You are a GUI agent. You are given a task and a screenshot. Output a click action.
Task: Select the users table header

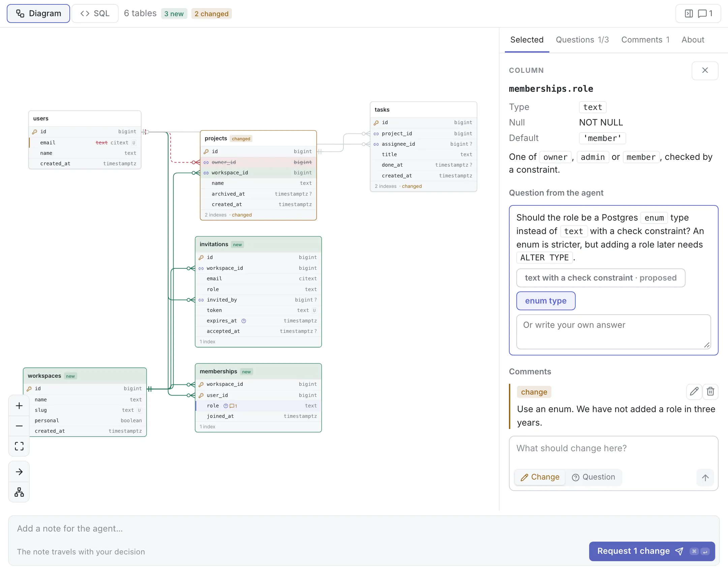[x=85, y=119]
